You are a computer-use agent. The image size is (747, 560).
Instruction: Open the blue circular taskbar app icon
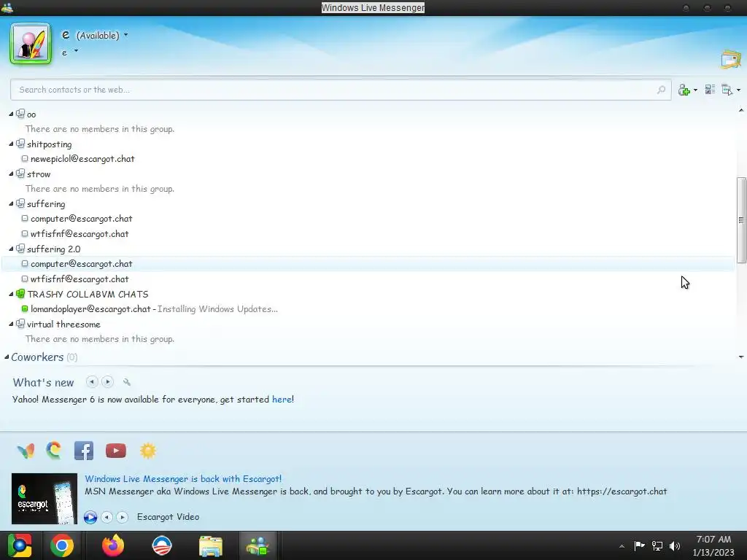pyautogui.click(x=161, y=545)
